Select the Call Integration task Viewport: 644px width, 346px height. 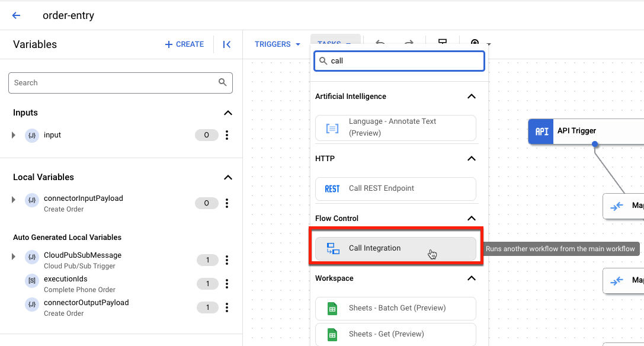[x=396, y=249]
